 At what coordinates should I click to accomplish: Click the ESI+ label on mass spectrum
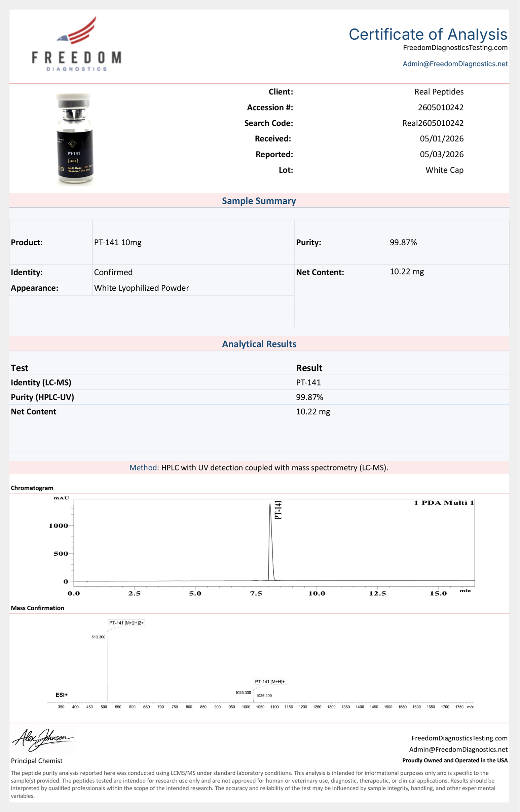click(x=62, y=695)
